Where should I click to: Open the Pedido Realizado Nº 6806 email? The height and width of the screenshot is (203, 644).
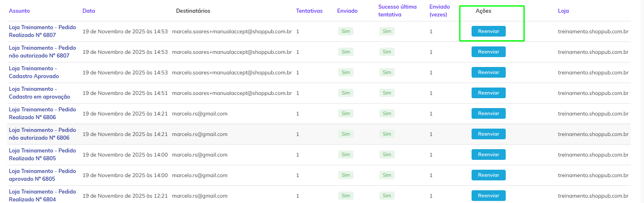pyautogui.click(x=42, y=113)
